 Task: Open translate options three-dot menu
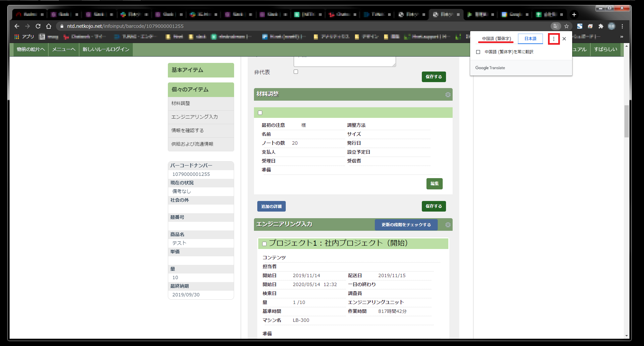[554, 39]
